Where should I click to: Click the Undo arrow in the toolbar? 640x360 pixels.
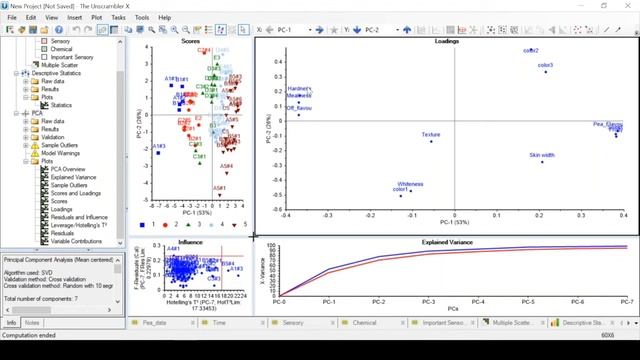[76, 30]
